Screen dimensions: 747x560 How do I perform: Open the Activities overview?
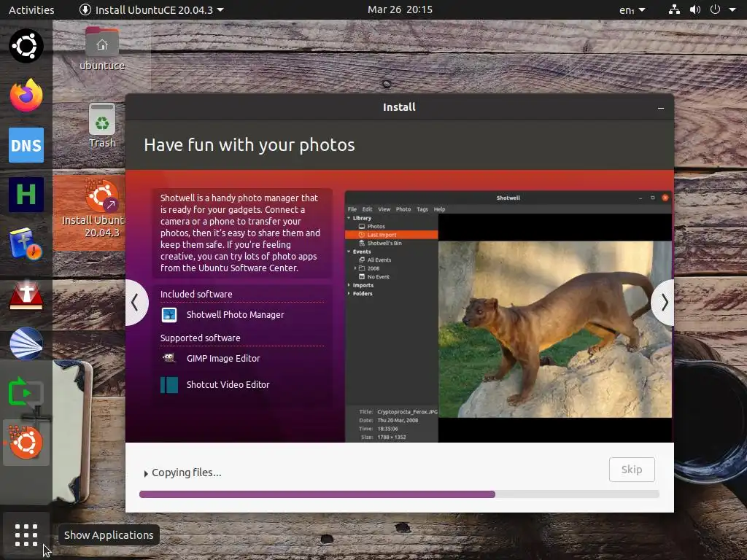click(x=31, y=9)
